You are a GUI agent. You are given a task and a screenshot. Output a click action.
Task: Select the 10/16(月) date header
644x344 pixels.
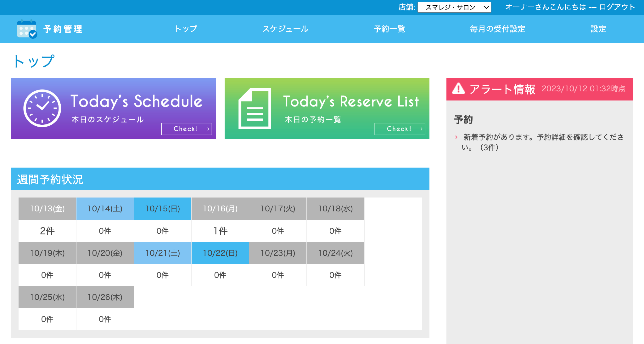click(220, 209)
